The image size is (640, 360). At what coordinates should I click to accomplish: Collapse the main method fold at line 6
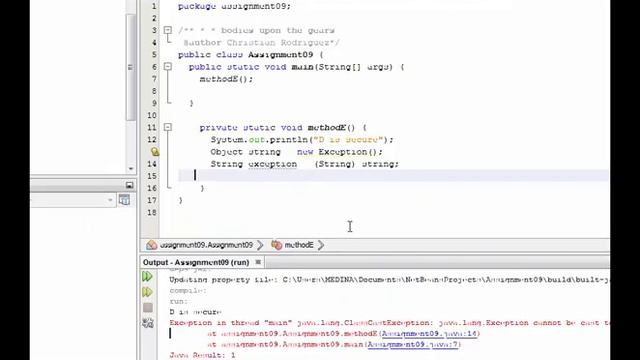[x=167, y=67]
